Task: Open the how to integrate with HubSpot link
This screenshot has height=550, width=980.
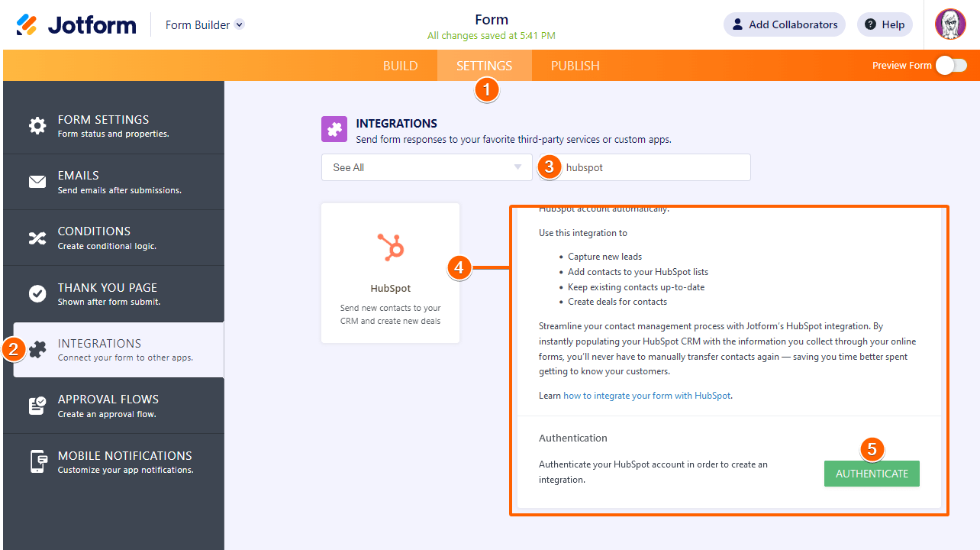Action: pos(647,396)
